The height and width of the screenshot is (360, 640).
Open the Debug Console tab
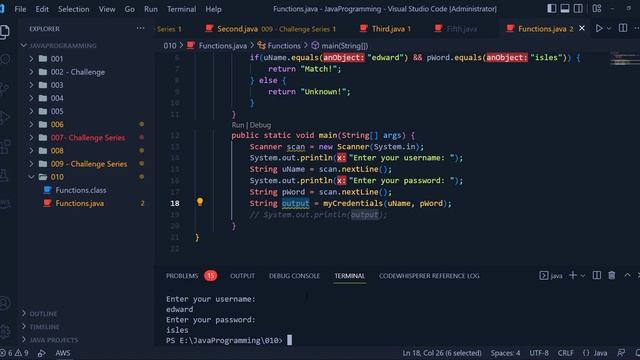[294, 276]
